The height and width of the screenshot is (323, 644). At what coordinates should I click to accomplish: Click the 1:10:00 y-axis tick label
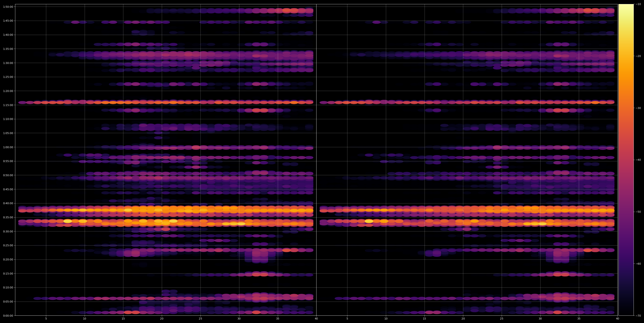[x=8, y=119]
